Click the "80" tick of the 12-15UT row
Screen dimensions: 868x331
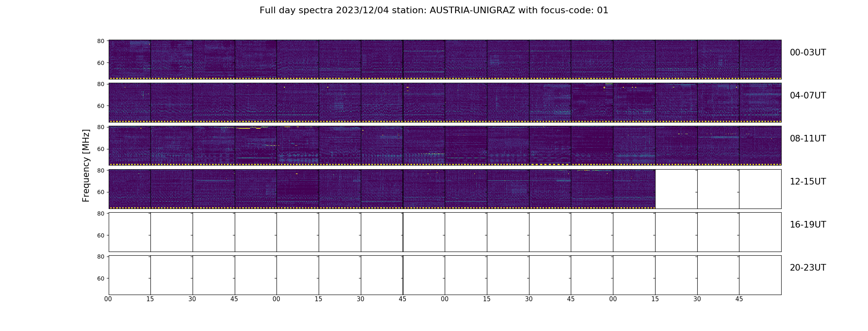click(x=100, y=170)
